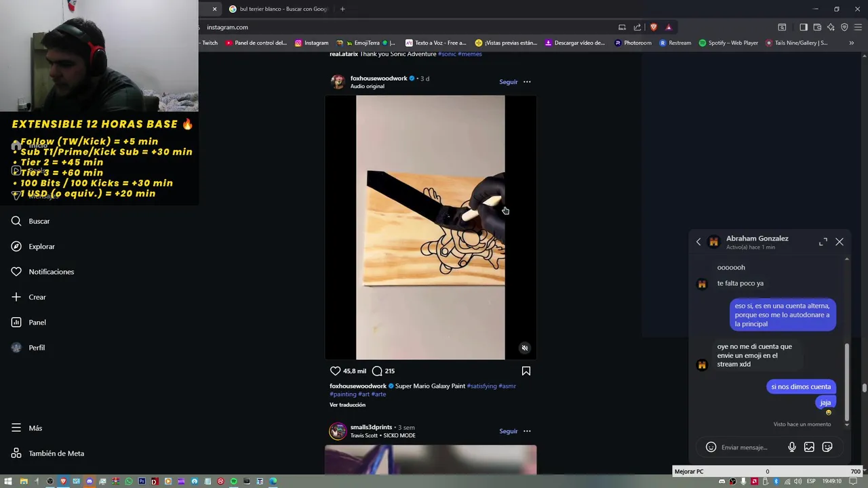The image size is (868, 488).
Task: Open Instagram bookmark in bookmarks bar
Action: click(311, 43)
